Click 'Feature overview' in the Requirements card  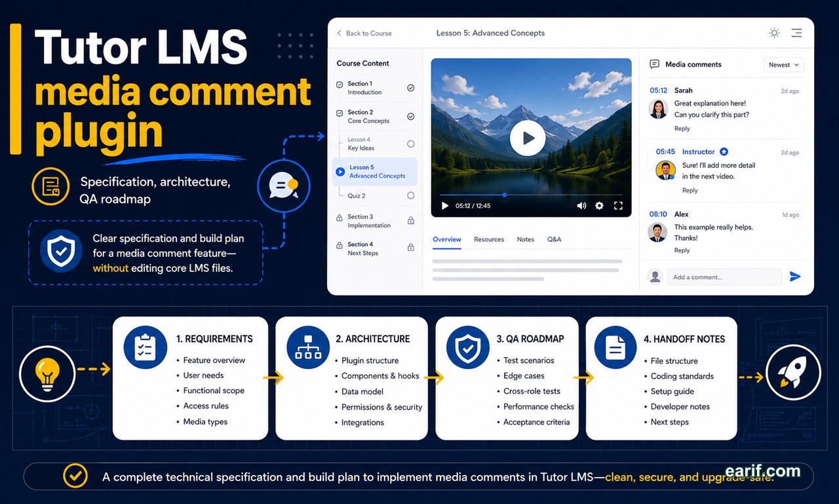point(214,360)
